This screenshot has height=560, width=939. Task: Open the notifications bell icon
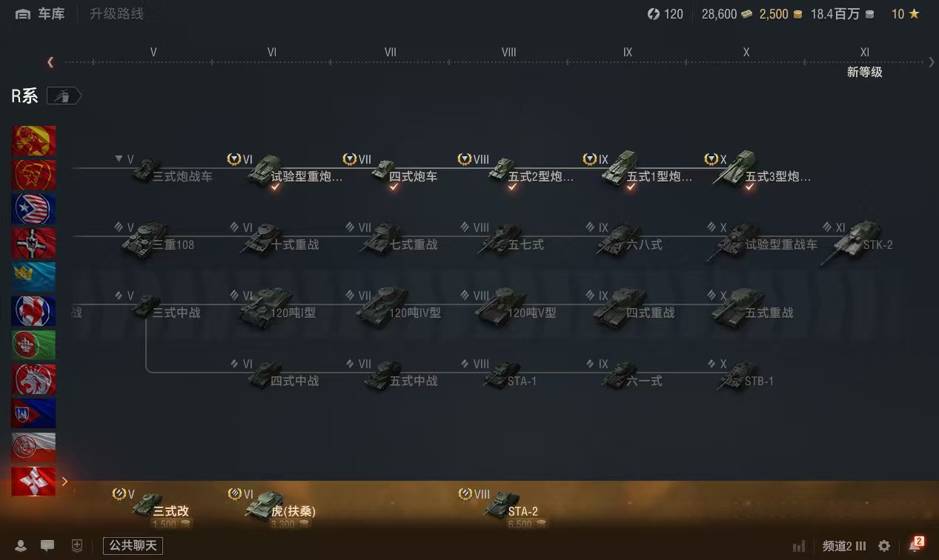click(915, 546)
